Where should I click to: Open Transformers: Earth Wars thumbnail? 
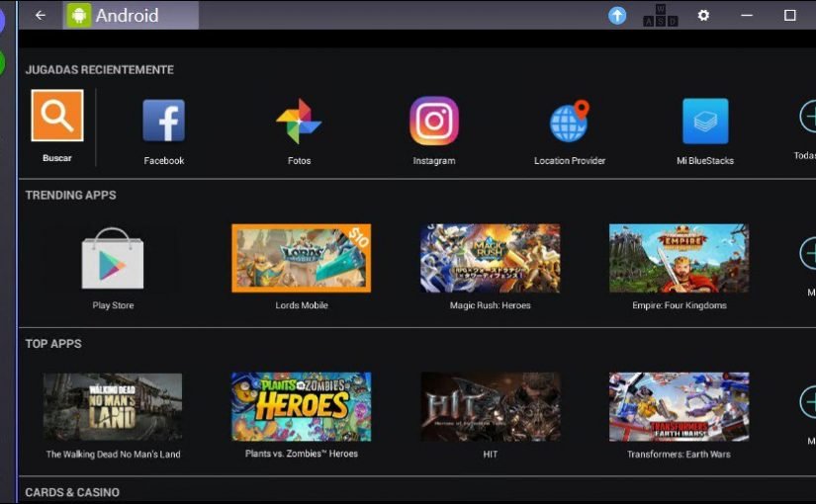[x=679, y=406]
